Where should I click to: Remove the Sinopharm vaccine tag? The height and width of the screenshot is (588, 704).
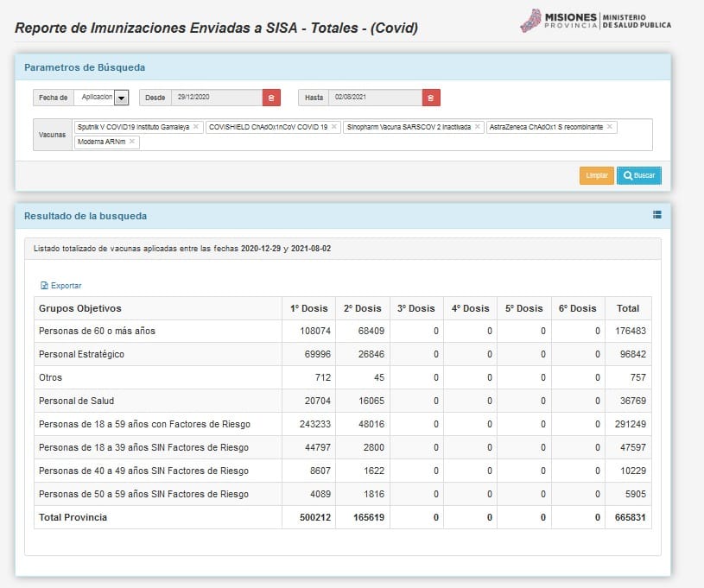[478, 127]
